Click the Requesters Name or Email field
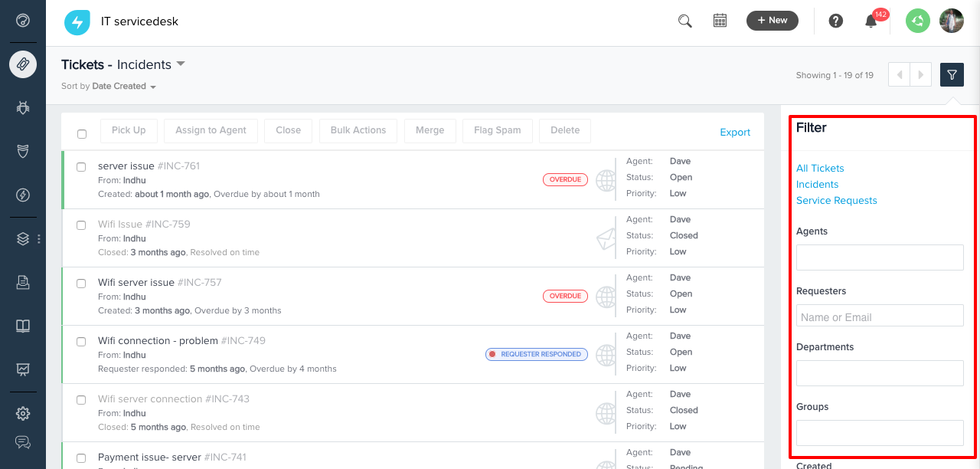Image resolution: width=980 pixels, height=469 pixels. 879,316
